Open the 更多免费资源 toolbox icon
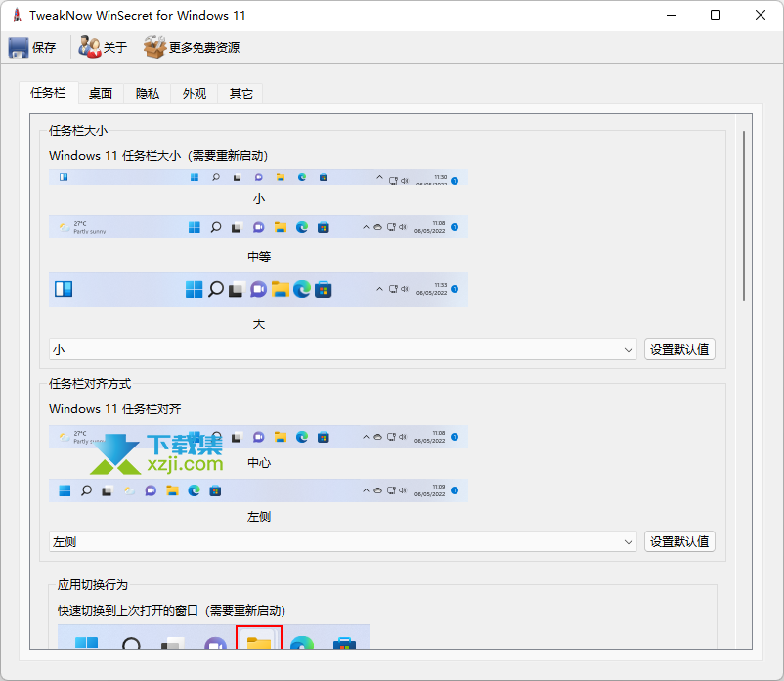The width and height of the screenshot is (784, 681). [154, 47]
